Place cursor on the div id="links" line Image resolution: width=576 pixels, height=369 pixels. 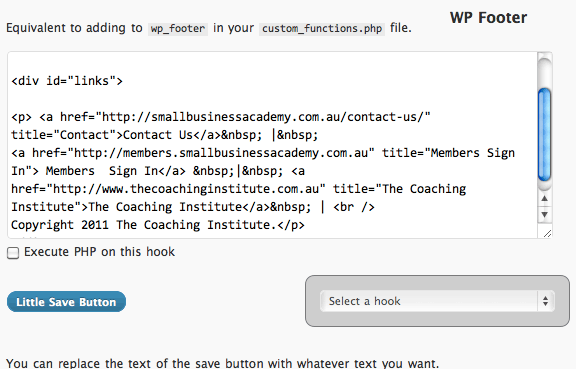click(67, 81)
